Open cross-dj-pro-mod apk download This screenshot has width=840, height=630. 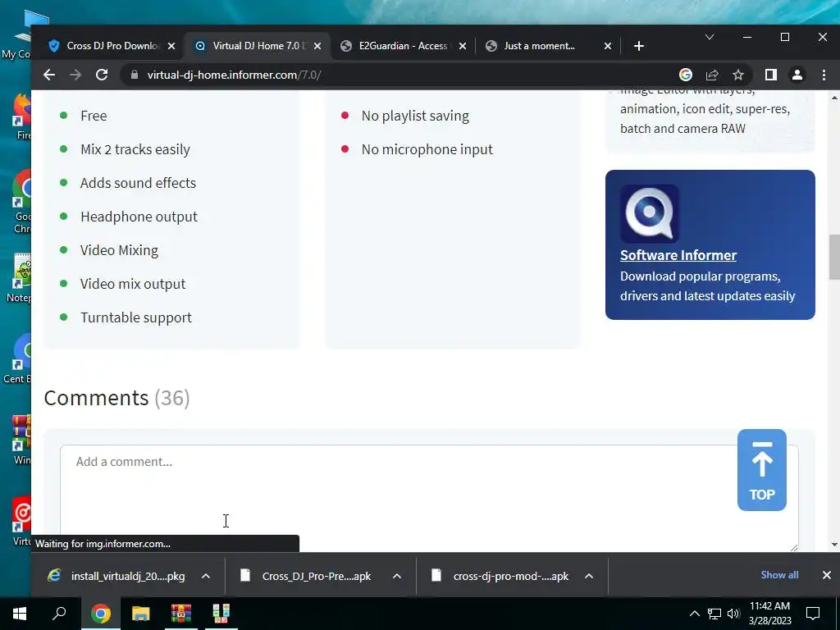(500, 576)
